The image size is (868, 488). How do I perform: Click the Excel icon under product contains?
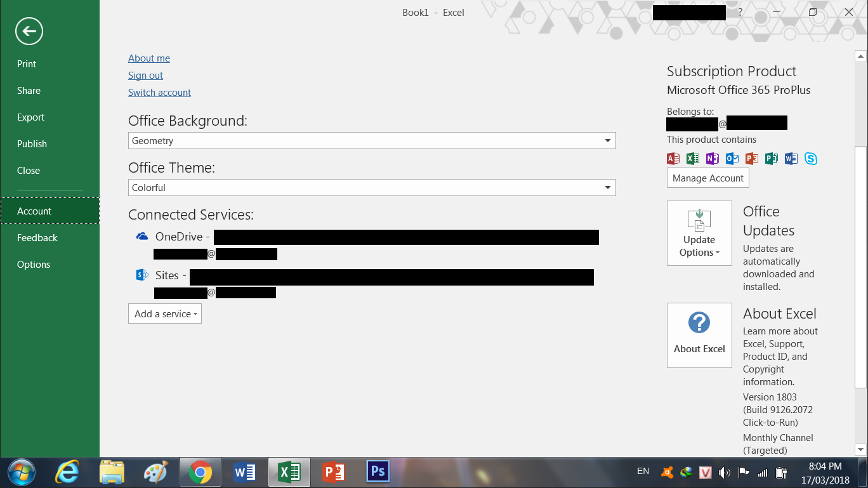coord(693,159)
